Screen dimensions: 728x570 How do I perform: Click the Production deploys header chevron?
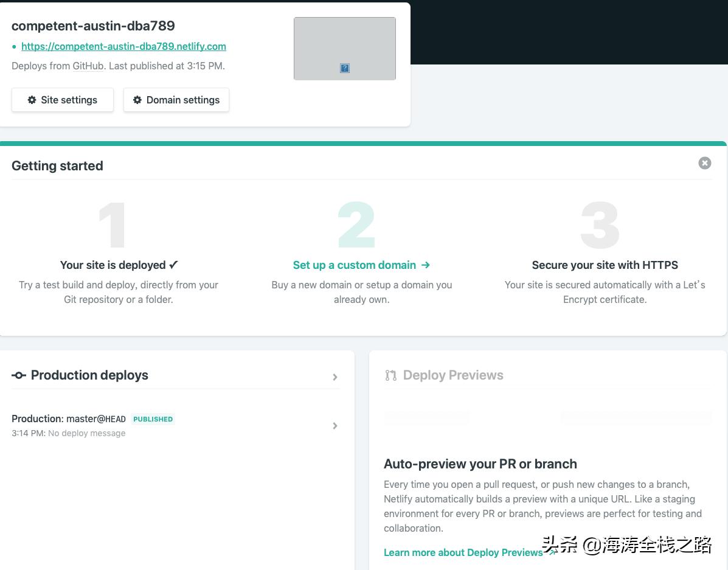335,377
